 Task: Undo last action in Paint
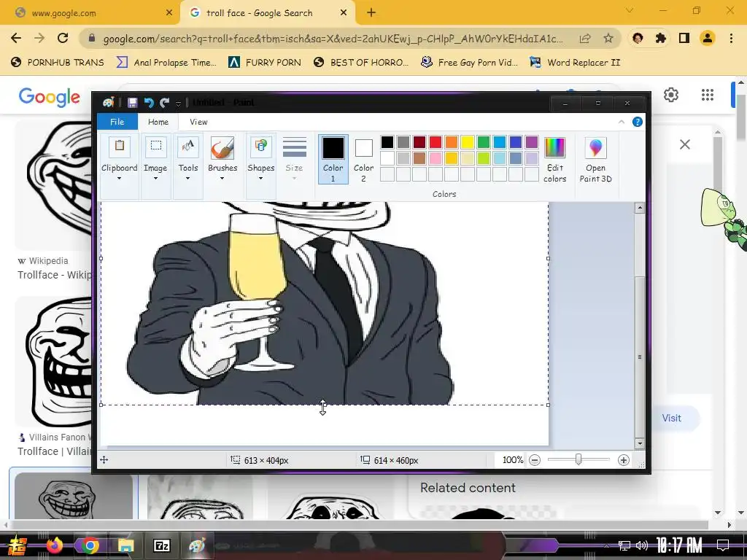(x=149, y=102)
